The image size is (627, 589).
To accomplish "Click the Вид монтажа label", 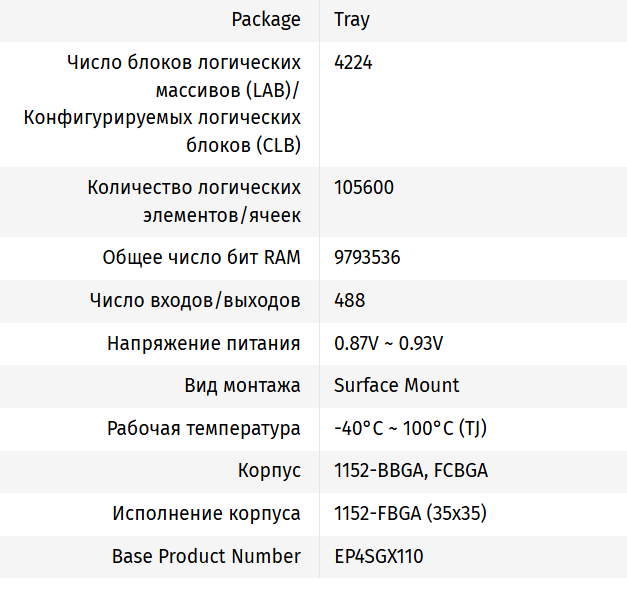I will tap(242, 386).
